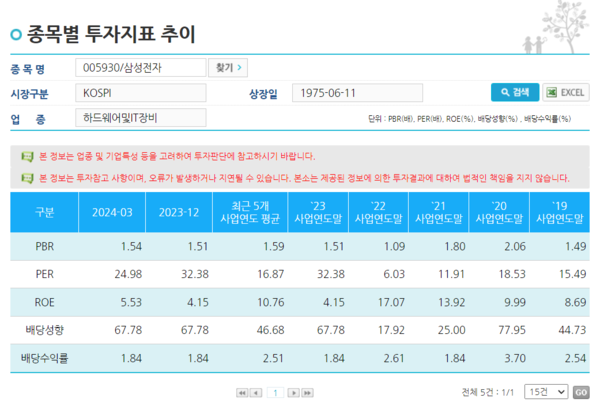Click PER value 24.98 for 2024-03

point(128,274)
